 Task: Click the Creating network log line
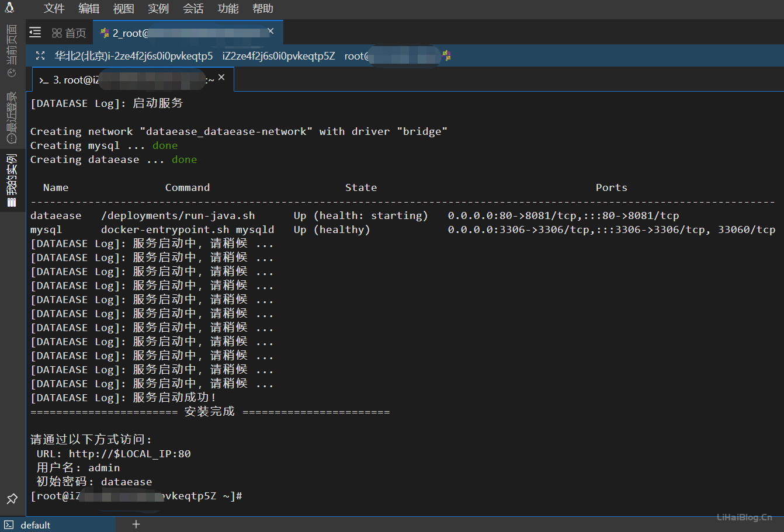[239, 131]
